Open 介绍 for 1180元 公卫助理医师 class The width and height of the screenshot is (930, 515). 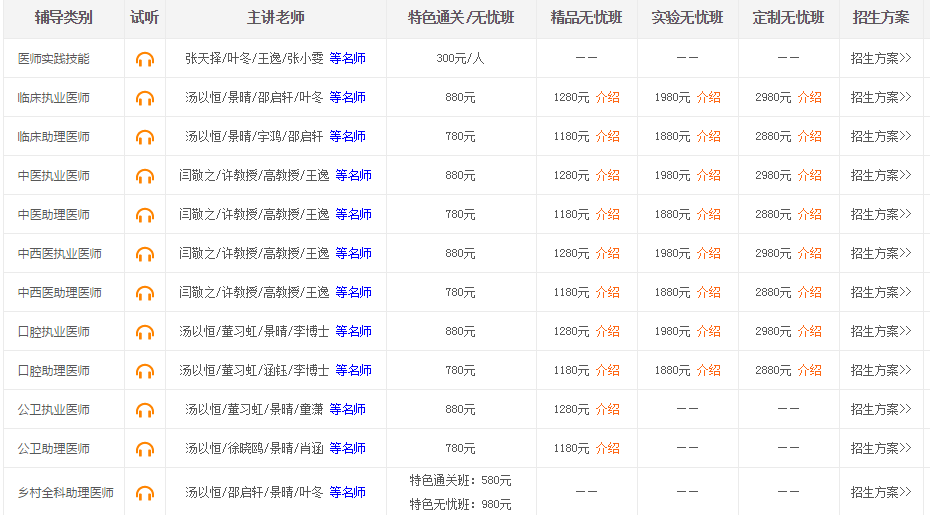pyautogui.click(x=607, y=448)
